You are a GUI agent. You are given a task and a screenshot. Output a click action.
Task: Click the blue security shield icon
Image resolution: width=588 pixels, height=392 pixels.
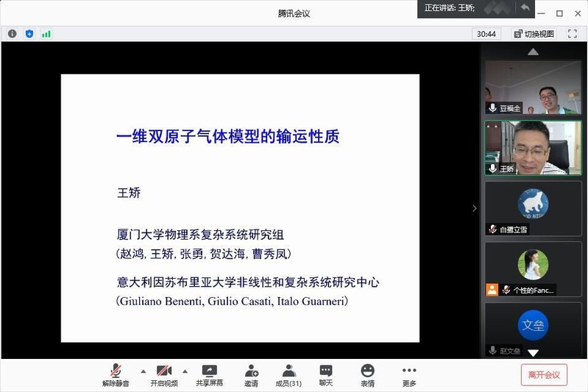point(29,34)
